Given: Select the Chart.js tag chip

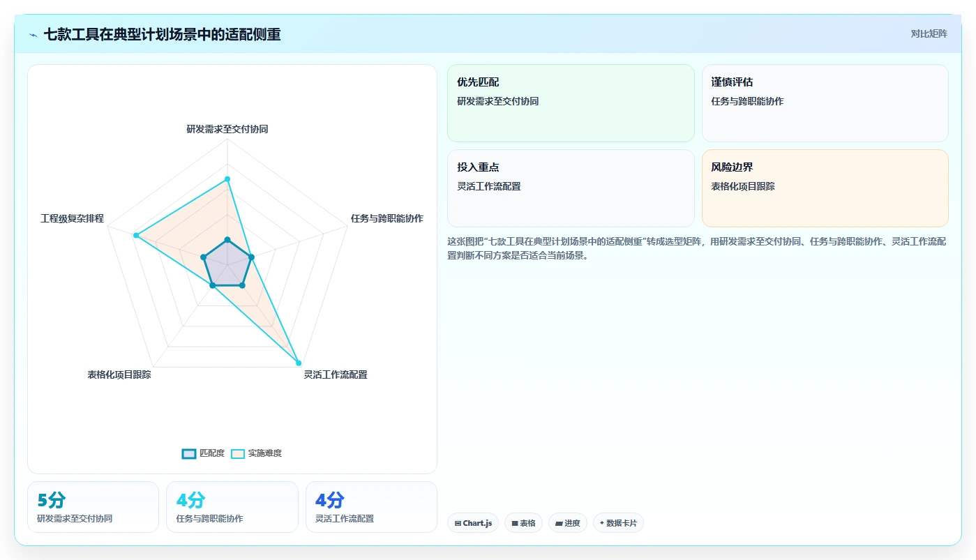Looking at the screenshot, I should point(473,523).
